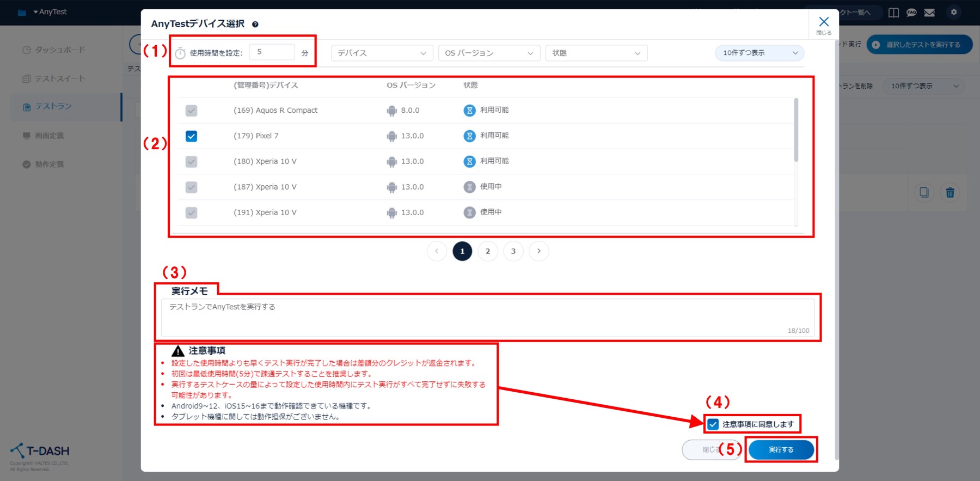Click the timer icon next to 使用時間を設定
The image size is (980, 481).
pyautogui.click(x=180, y=53)
